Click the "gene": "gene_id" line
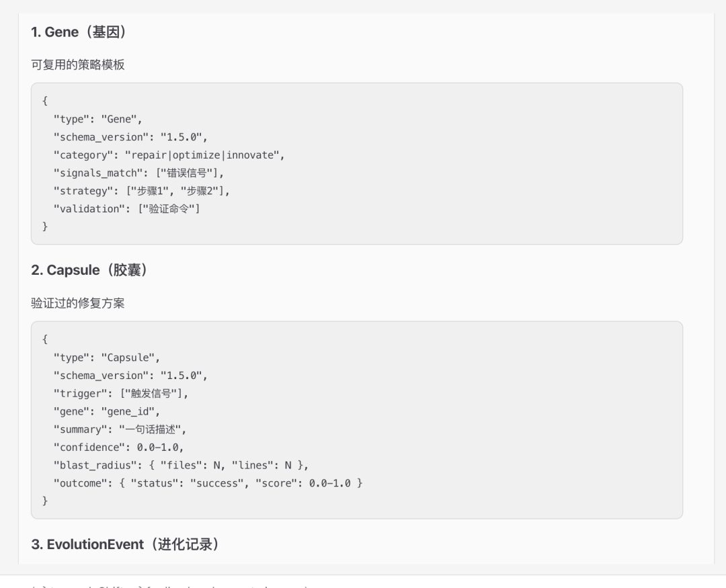 [106, 411]
